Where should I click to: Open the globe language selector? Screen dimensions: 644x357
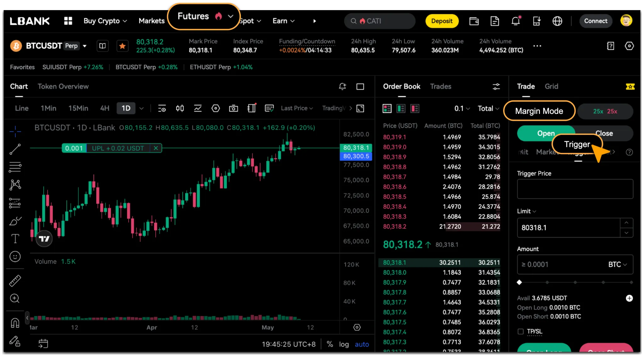click(x=557, y=21)
